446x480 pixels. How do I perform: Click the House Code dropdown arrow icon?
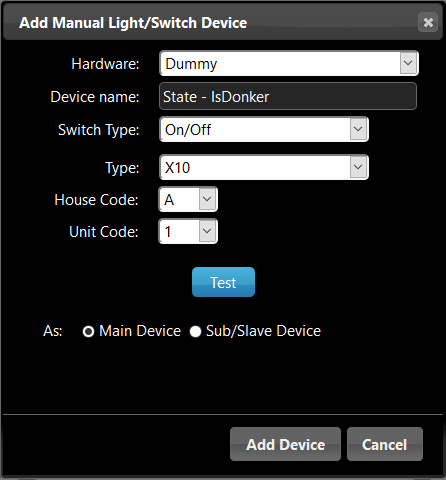[x=207, y=199]
